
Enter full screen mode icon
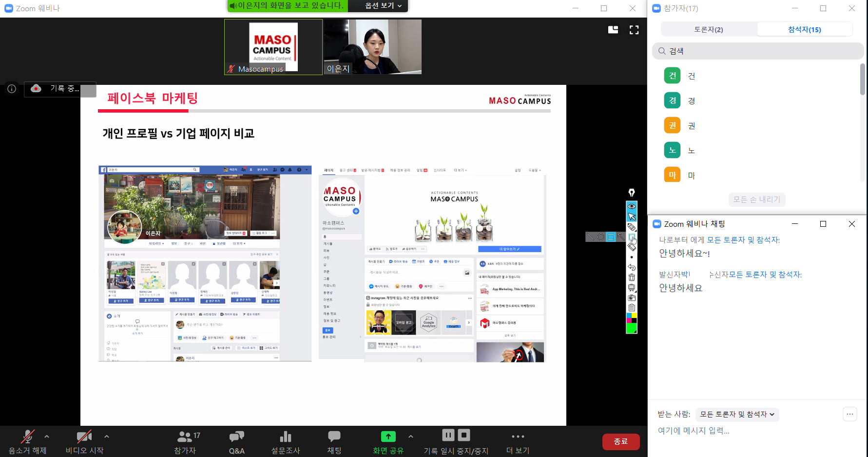point(634,30)
